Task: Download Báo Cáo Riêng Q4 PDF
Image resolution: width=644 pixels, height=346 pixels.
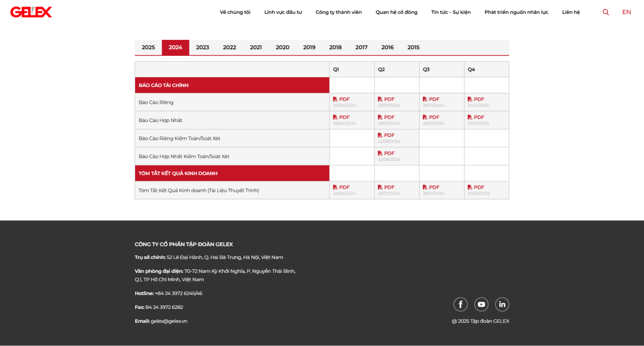Action: tap(476, 99)
